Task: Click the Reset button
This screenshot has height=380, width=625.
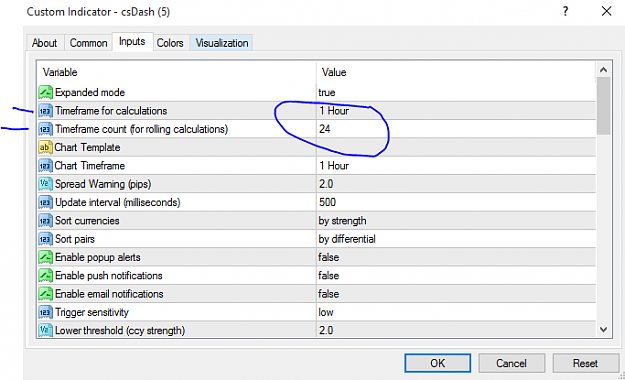Action: pos(585,363)
